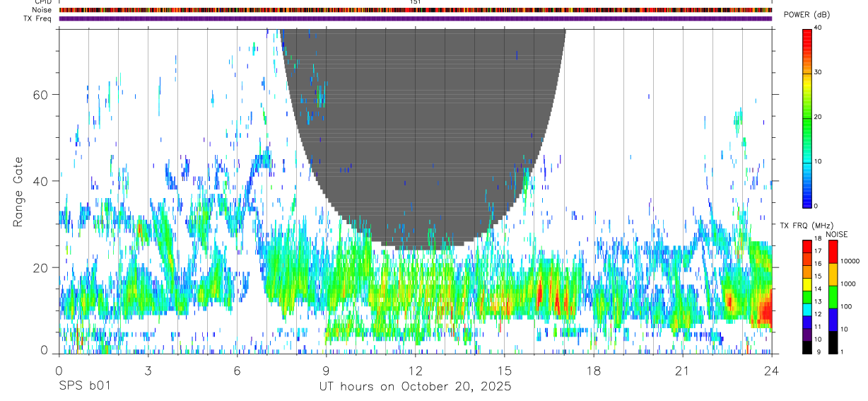The height and width of the screenshot is (401, 868).
Task: Click the 30 label on POWER scale
Action: click(818, 73)
